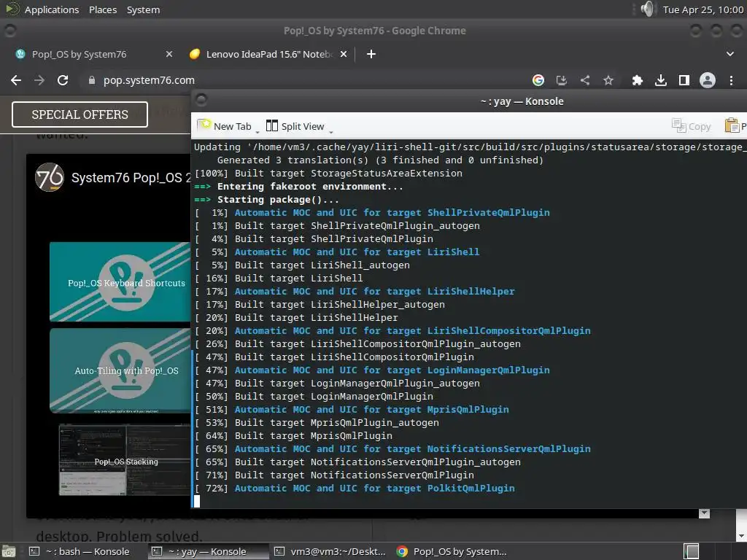Open Places menu

[x=103, y=9]
